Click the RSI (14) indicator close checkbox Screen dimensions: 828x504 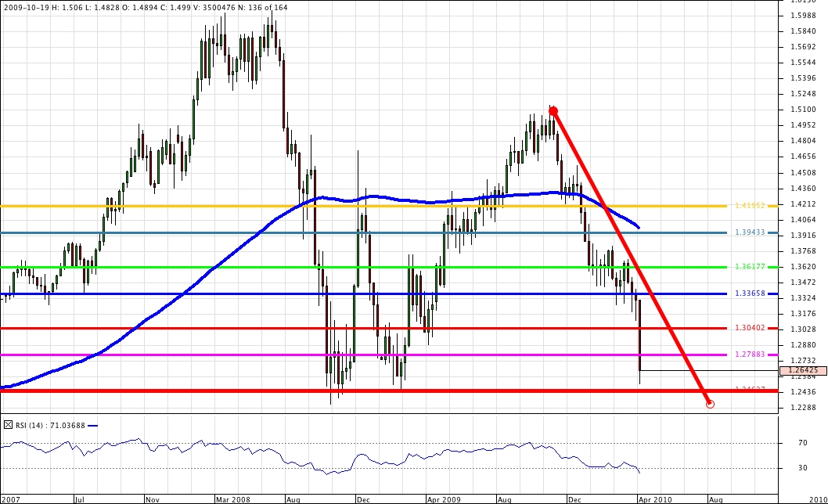pos(9,425)
